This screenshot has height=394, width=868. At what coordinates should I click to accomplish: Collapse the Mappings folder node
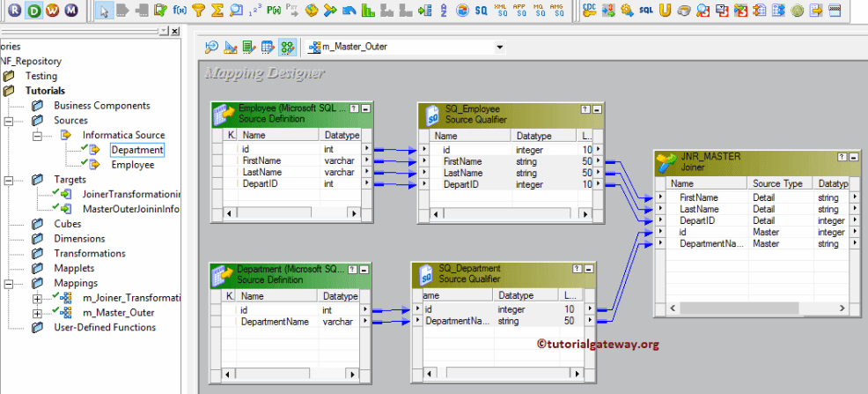click(9, 283)
